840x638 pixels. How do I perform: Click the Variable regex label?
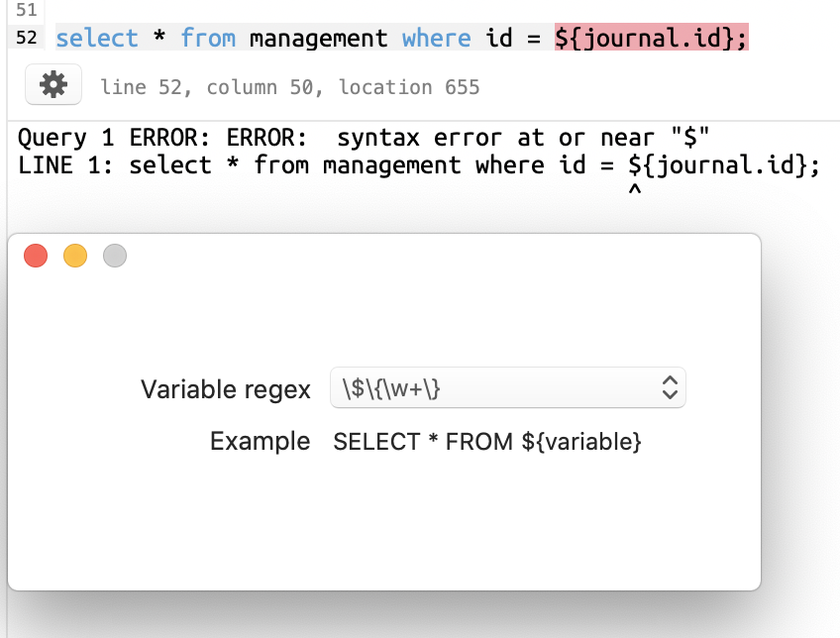pyautogui.click(x=225, y=389)
